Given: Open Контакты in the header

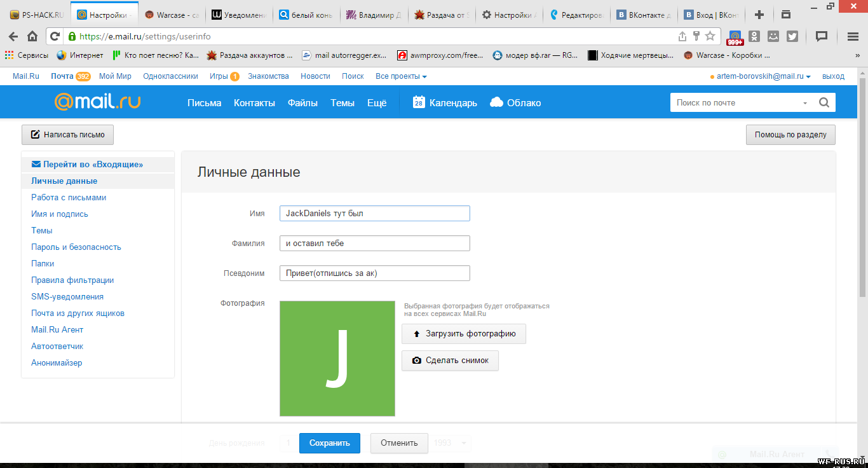Looking at the screenshot, I should 254,102.
